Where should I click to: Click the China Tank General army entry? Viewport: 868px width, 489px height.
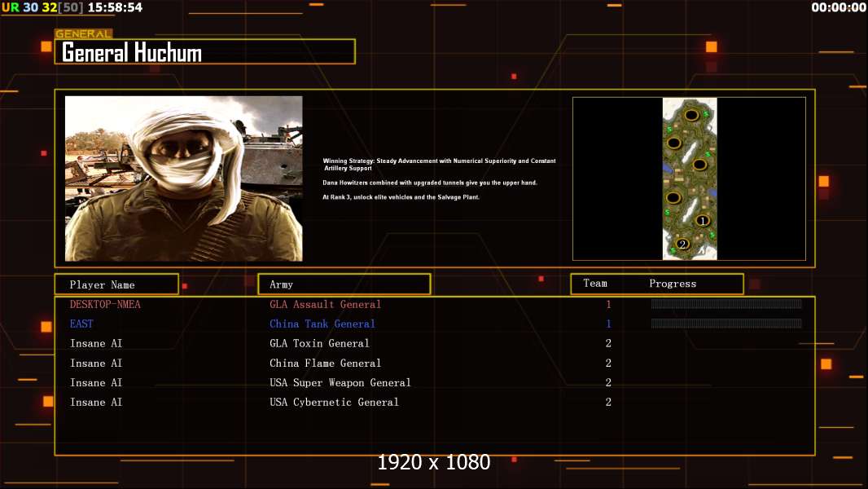tap(322, 324)
